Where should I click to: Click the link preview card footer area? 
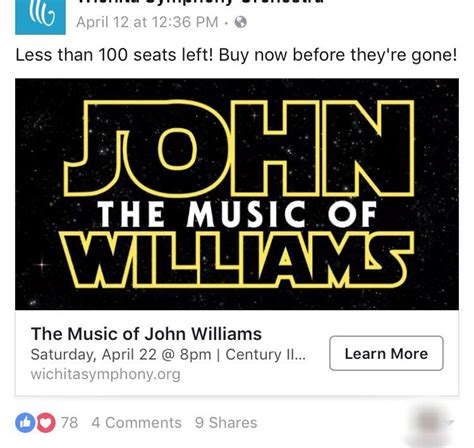[237, 353]
